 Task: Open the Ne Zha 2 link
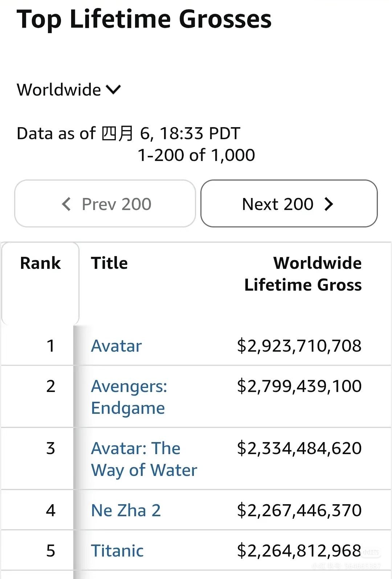[126, 510]
